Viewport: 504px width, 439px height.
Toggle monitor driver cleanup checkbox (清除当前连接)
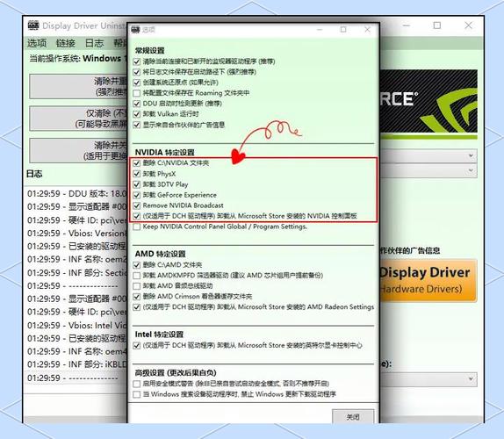pyautogui.click(x=137, y=61)
